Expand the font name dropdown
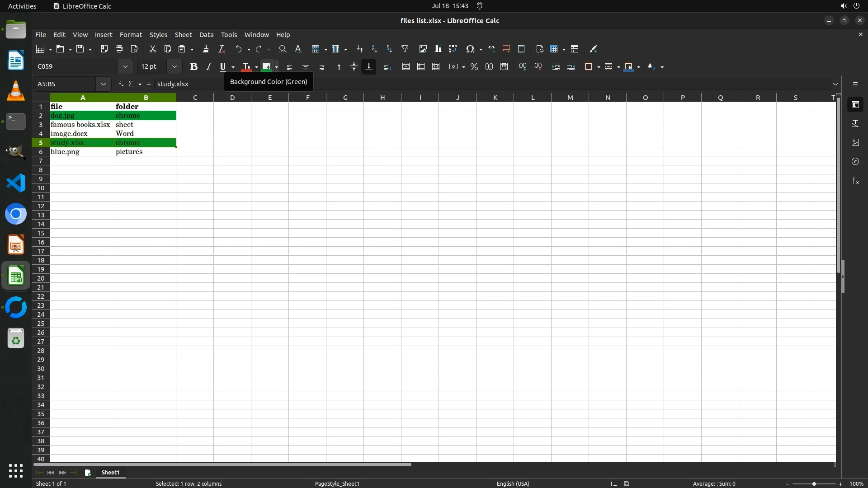The width and height of the screenshot is (868, 488). click(x=125, y=67)
